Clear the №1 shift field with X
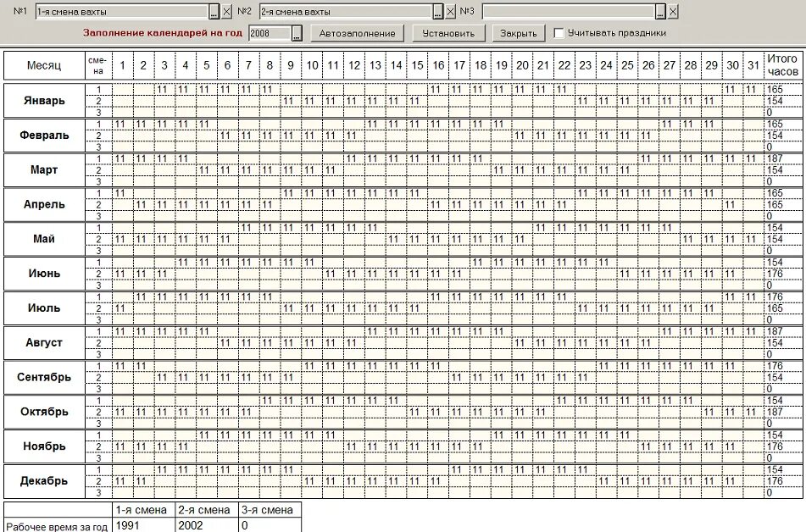 point(226,11)
